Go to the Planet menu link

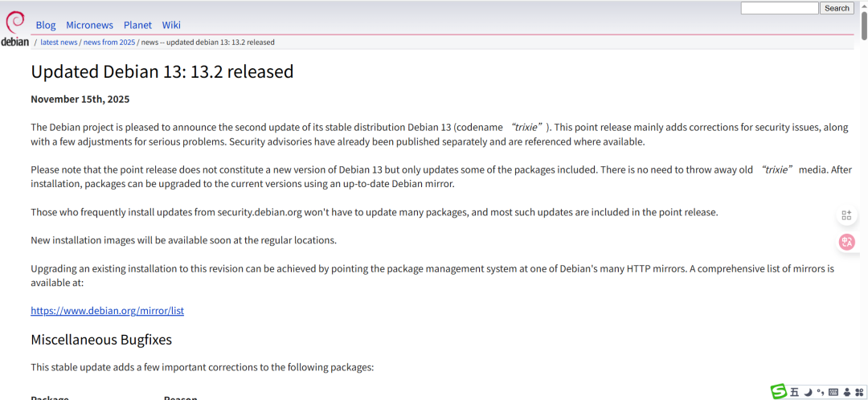tap(138, 25)
